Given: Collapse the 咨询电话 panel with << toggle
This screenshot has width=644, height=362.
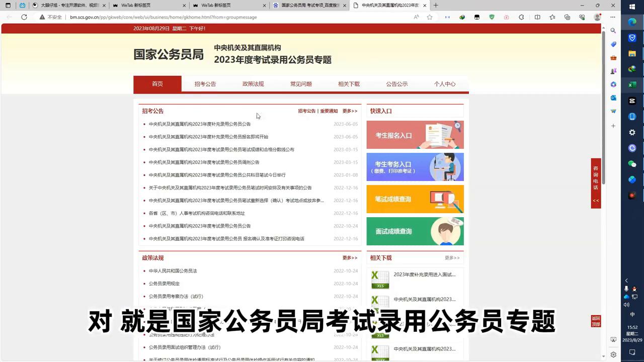Looking at the screenshot, I should point(596,201).
